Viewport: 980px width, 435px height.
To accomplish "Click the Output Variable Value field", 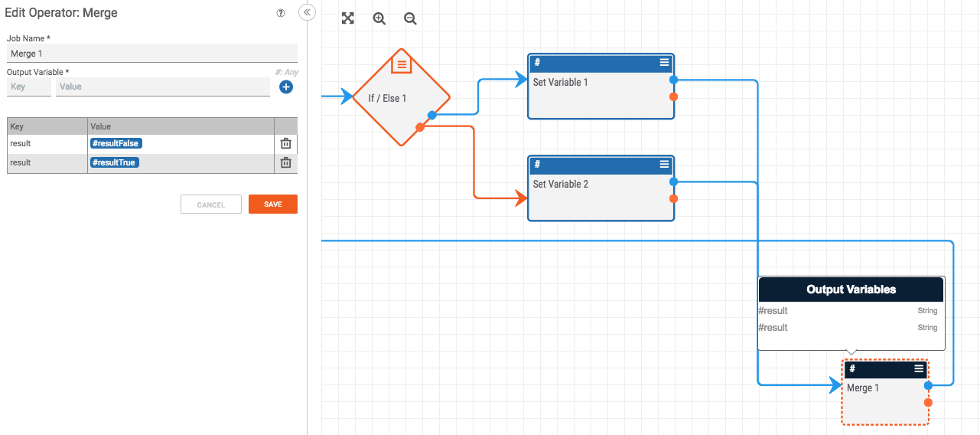I will (162, 87).
